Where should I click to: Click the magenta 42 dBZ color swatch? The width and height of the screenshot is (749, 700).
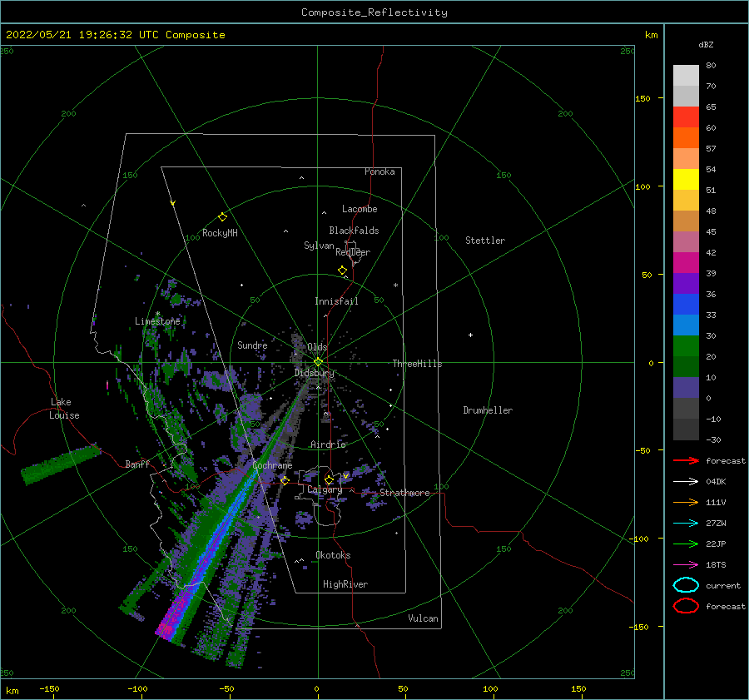[686, 262]
